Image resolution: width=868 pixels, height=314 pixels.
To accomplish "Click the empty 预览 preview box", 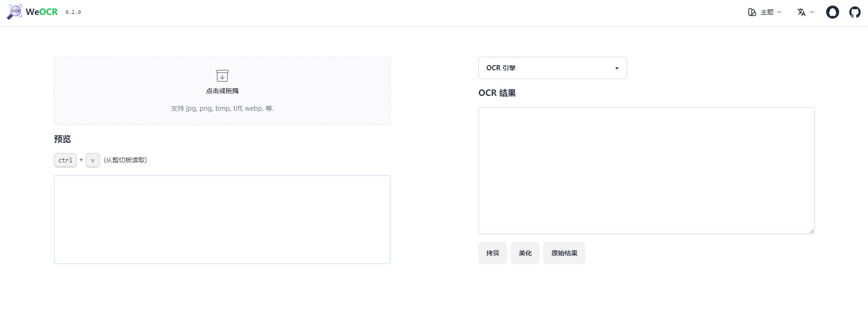I will (222, 219).
